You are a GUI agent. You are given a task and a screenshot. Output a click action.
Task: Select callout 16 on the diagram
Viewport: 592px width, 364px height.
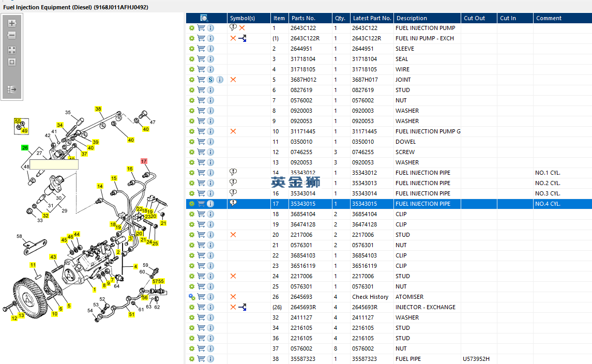click(x=130, y=169)
